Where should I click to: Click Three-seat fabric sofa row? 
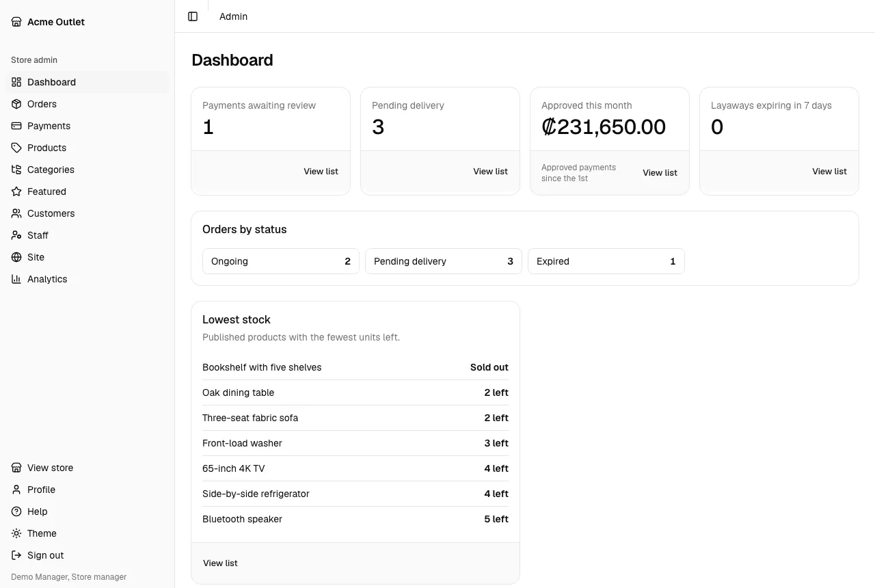click(x=355, y=418)
